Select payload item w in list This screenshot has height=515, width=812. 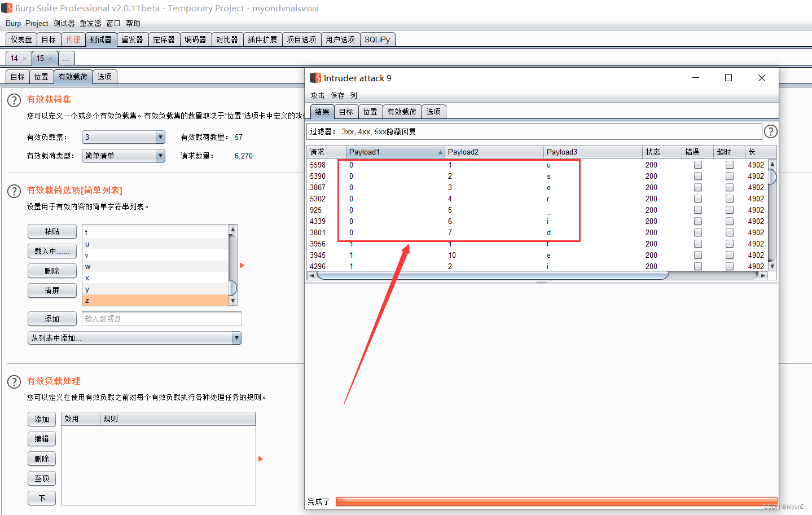coord(155,267)
